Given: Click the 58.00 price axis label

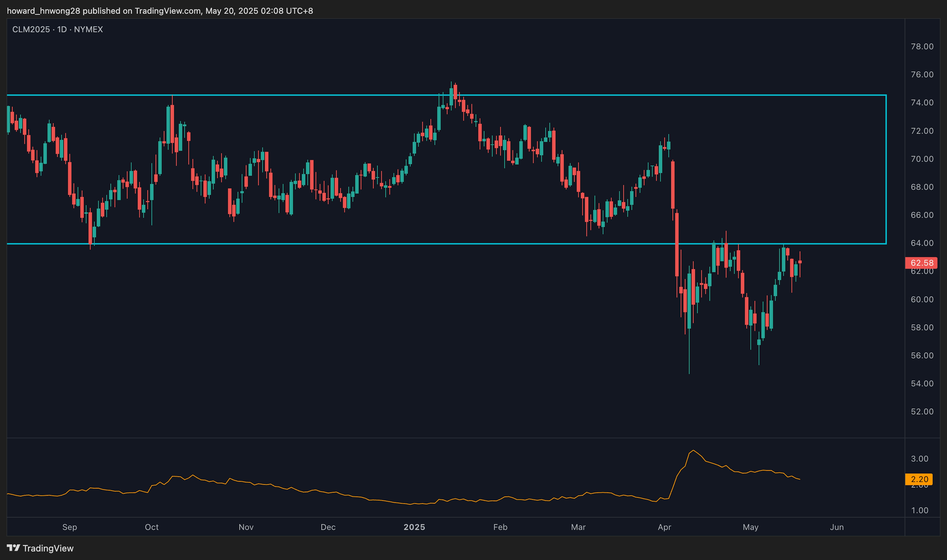Looking at the screenshot, I should [x=922, y=327].
